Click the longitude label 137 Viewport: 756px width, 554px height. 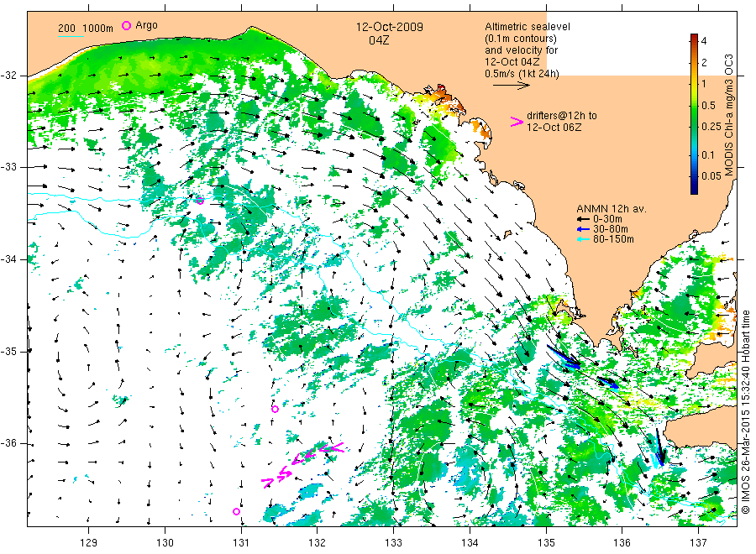pyautogui.click(x=699, y=543)
